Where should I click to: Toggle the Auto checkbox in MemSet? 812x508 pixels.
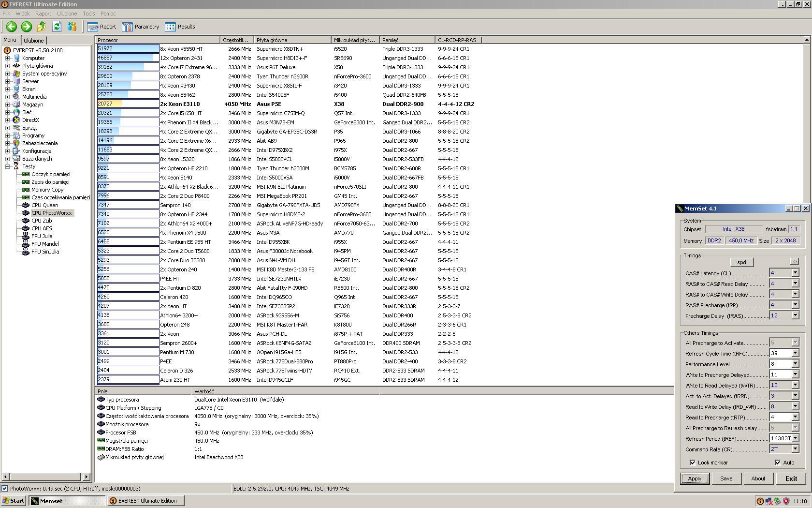(778, 463)
